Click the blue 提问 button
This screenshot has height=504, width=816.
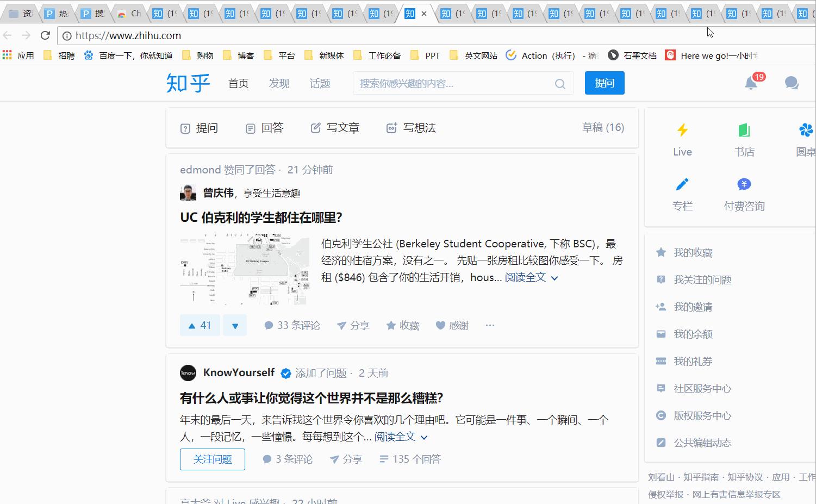604,83
